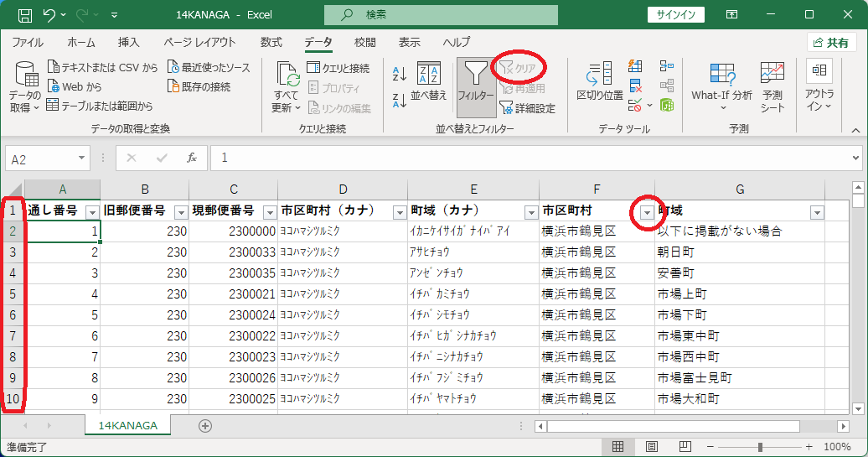868x457 pixels.
Task: Open the データの取得 dropdown button
Action: coord(25,86)
